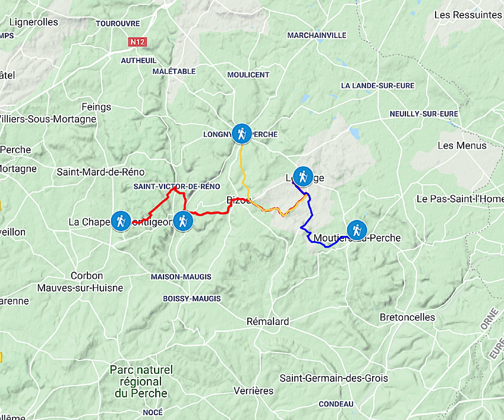504x420 pixels.
Task: Select the hiker marker at La Chapelle-Montligeon
Action: tap(121, 221)
